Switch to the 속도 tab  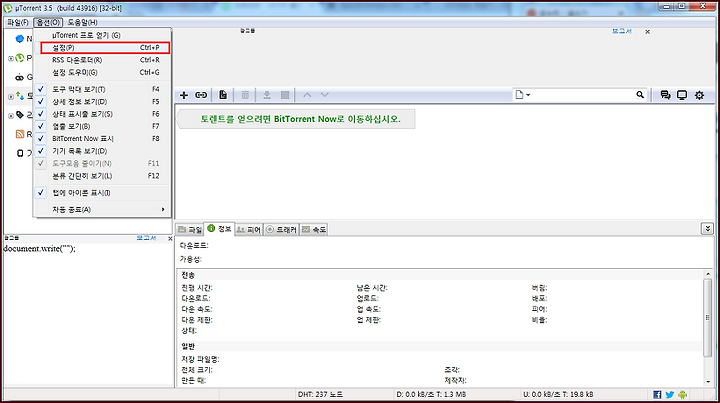[x=314, y=229]
